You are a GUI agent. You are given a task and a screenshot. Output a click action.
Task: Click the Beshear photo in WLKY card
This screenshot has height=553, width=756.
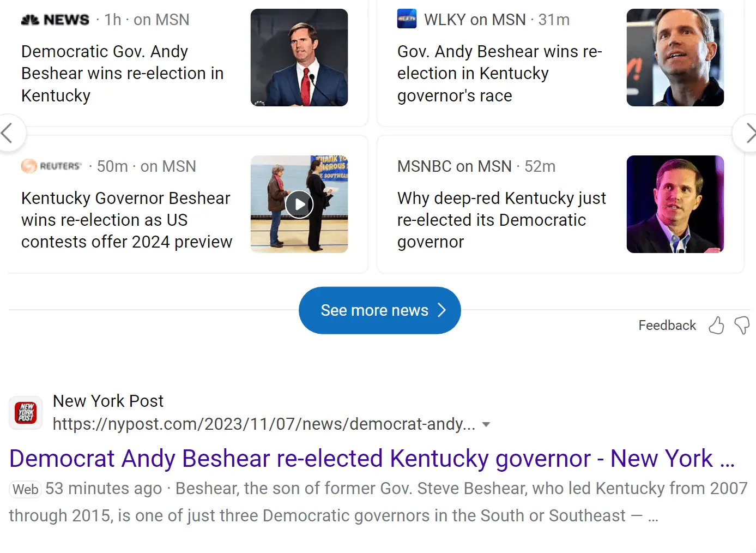[x=675, y=57]
